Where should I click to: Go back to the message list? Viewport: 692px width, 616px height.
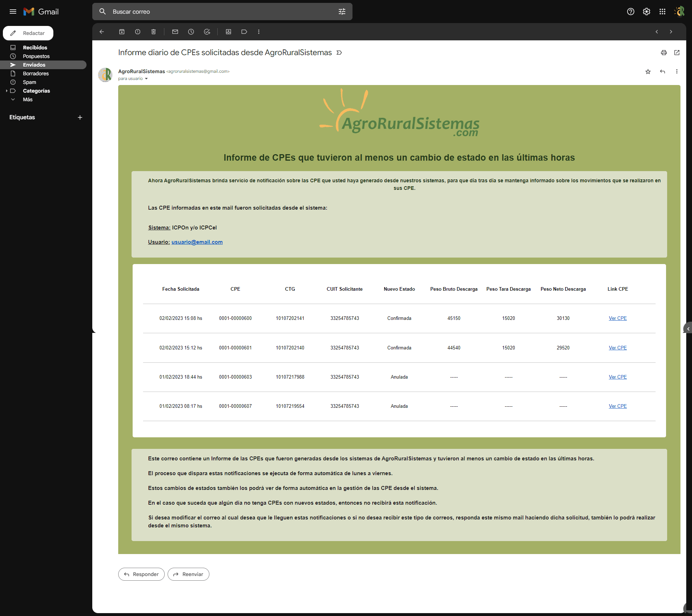coord(102,32)
